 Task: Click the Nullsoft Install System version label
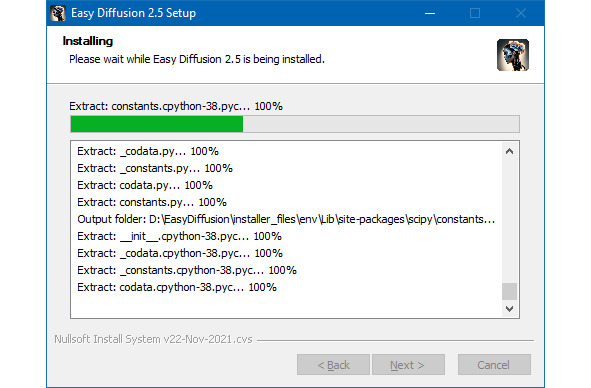153,339
